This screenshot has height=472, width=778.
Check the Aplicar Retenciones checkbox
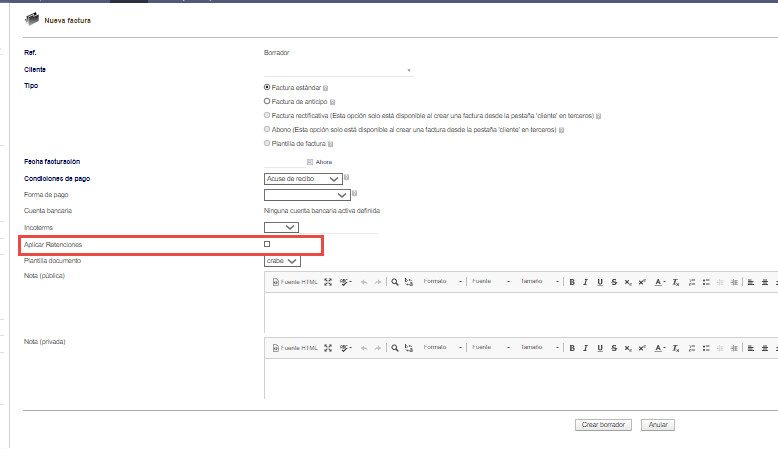pyautogui.click(x=267, y=244)
